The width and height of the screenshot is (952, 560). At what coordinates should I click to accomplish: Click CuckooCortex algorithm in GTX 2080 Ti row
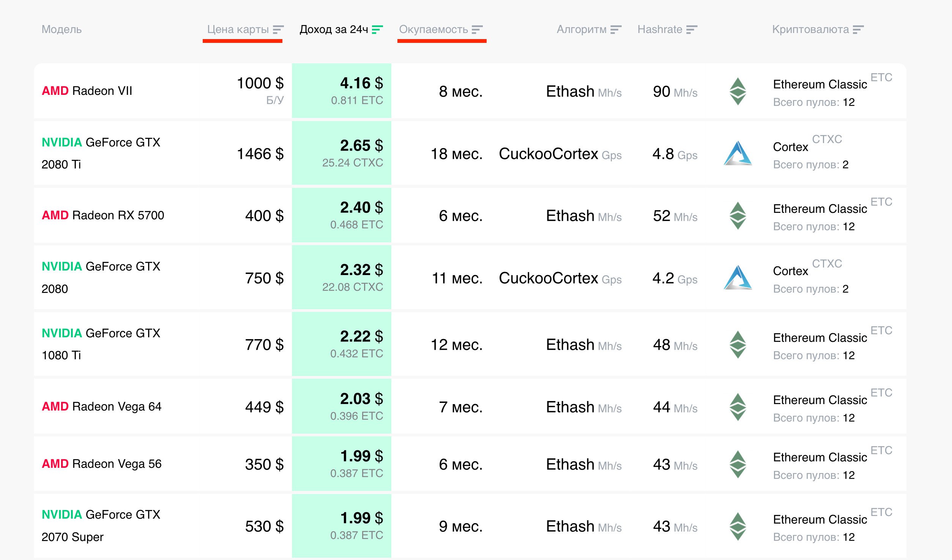point(560,154)
